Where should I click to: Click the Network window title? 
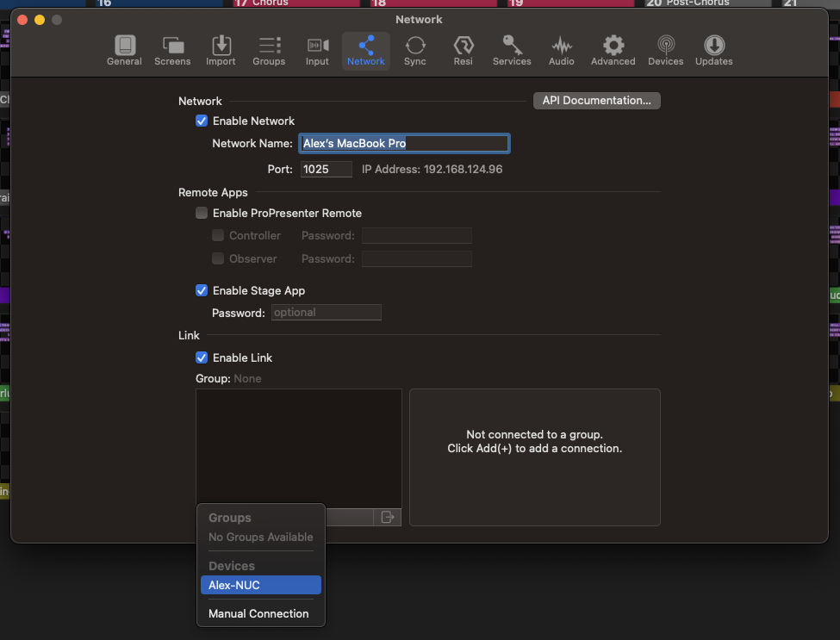pyautogui.click(x=419, y=19)
